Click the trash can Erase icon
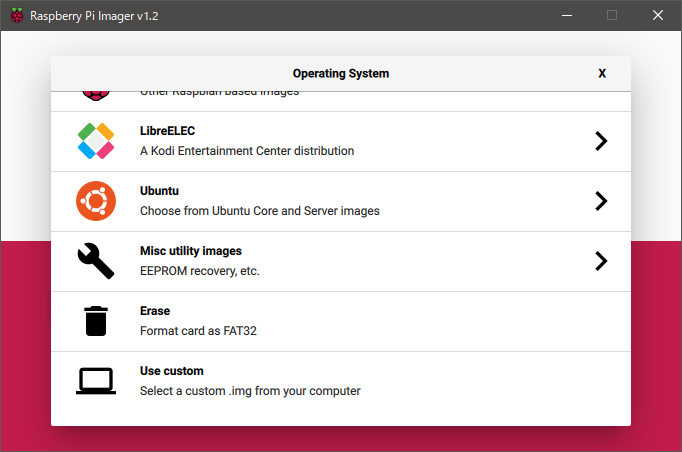 tap(96, 321)
